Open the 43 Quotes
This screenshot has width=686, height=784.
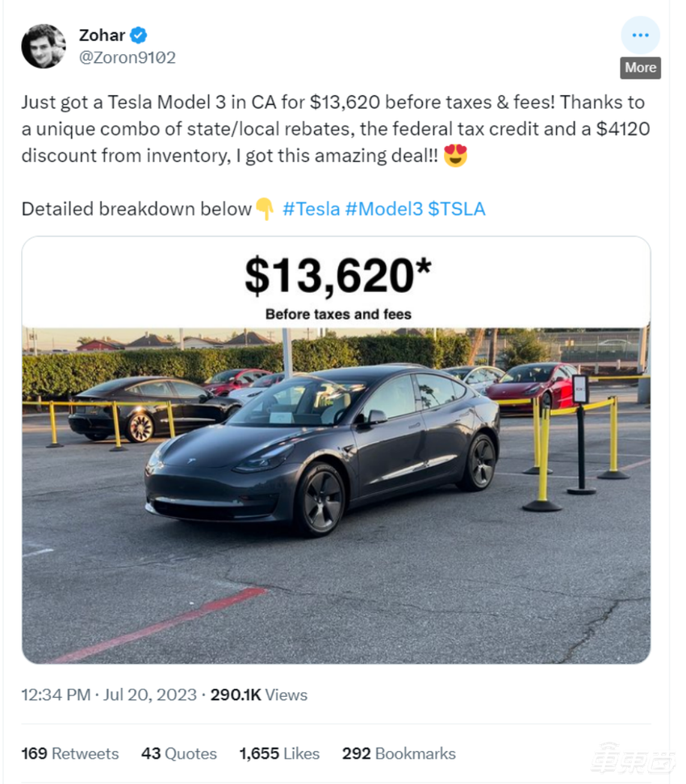click(178, 753)
